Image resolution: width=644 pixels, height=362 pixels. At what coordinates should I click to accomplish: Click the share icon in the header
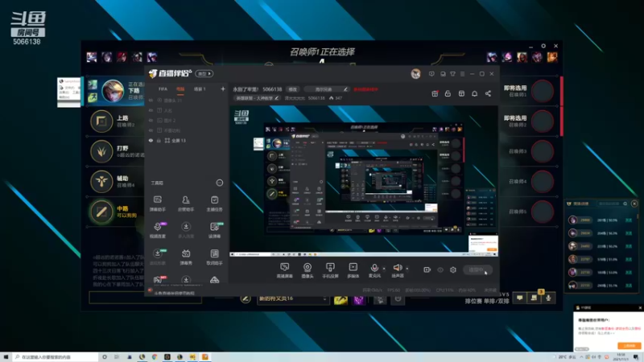(x=488, y=93)
